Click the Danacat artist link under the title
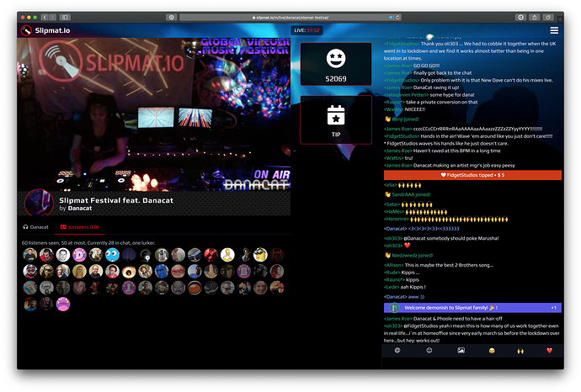The width and height of the screenshot is (581, 392). point(80,209)
